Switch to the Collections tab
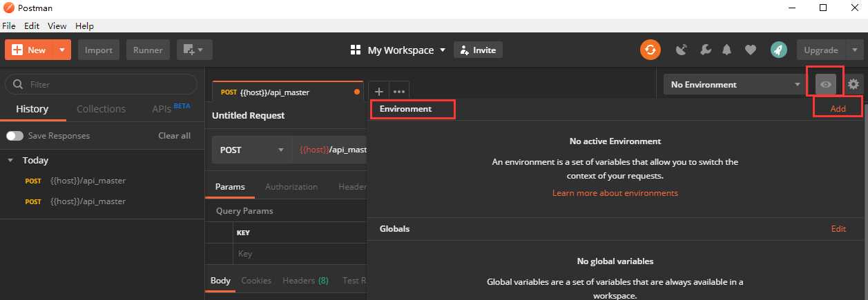868x300 pixels. pos(101,109)
